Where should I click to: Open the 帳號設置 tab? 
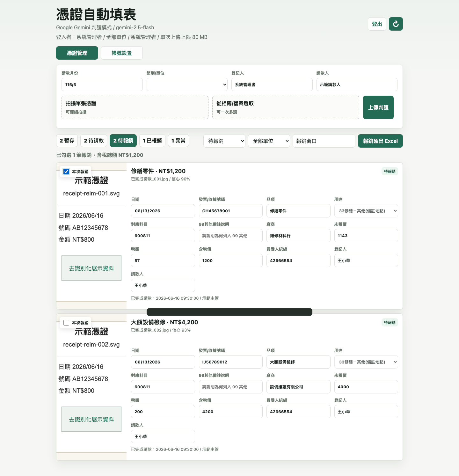pyautogui.click(x=122, y=53)
